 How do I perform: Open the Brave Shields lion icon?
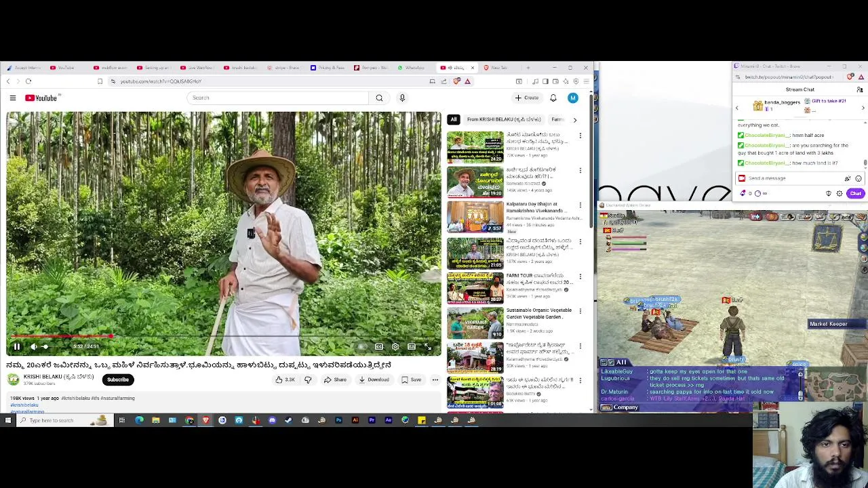pos(457,81)
